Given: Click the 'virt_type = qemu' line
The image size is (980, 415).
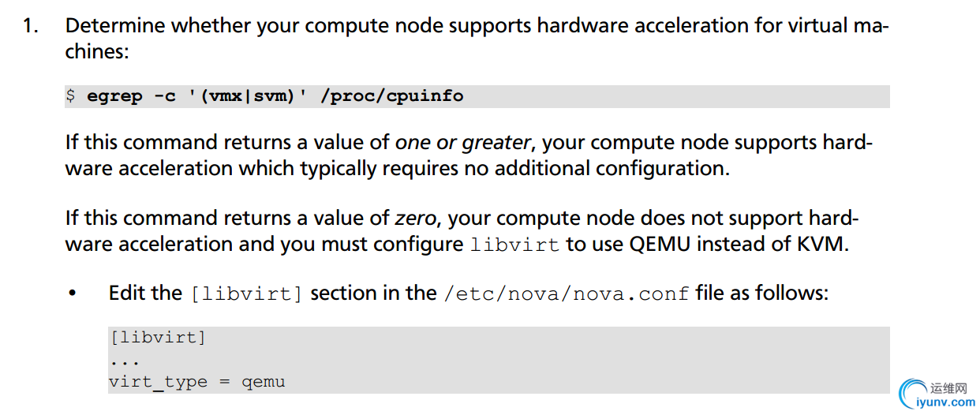Looking at the screenshot, I should [196, 383].
